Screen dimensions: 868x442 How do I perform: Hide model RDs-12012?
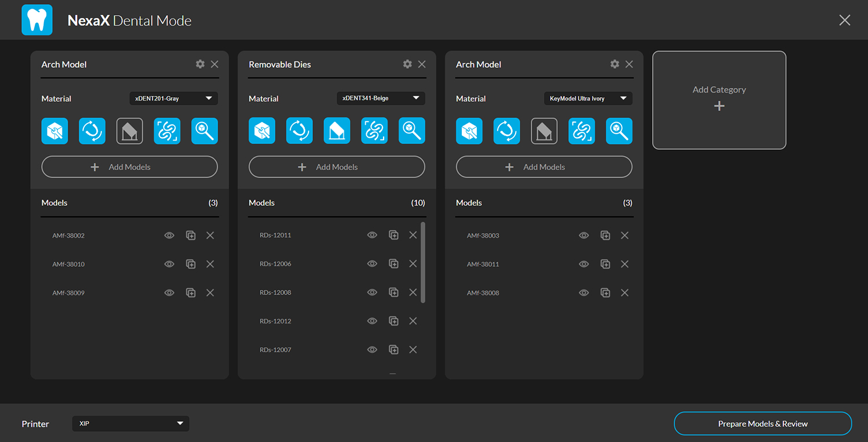[x=372, y=321]
